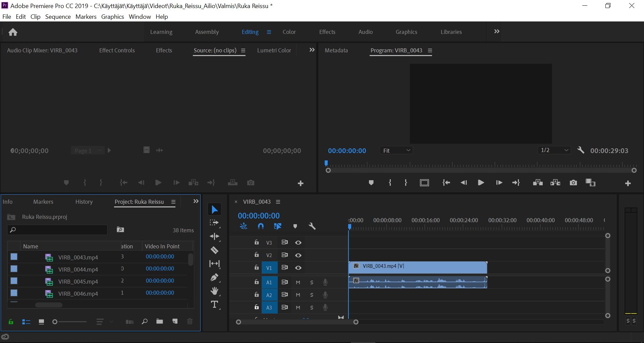Select the Pen tool
This screenshot has height=343, width=644.
[214, 278]
